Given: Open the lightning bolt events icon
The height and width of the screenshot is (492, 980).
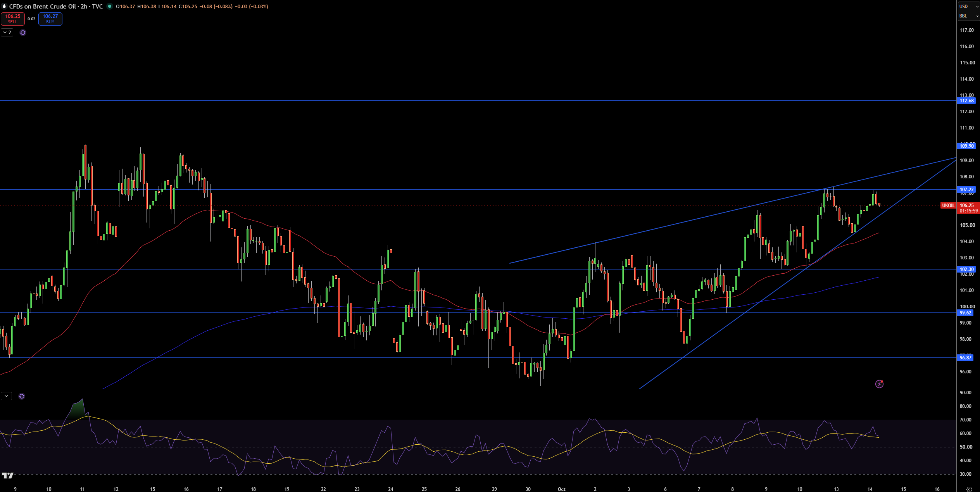Looking at the screenshot, I should (x=879, y=384).
